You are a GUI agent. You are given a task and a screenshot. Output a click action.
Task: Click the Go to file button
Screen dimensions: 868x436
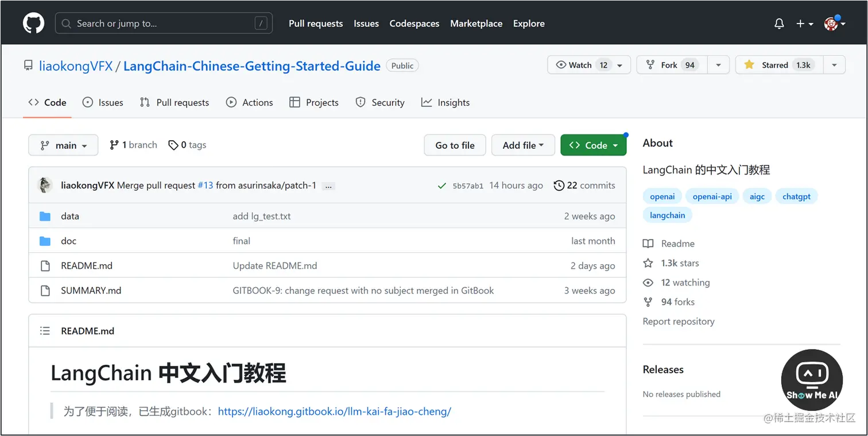(455, 145)
